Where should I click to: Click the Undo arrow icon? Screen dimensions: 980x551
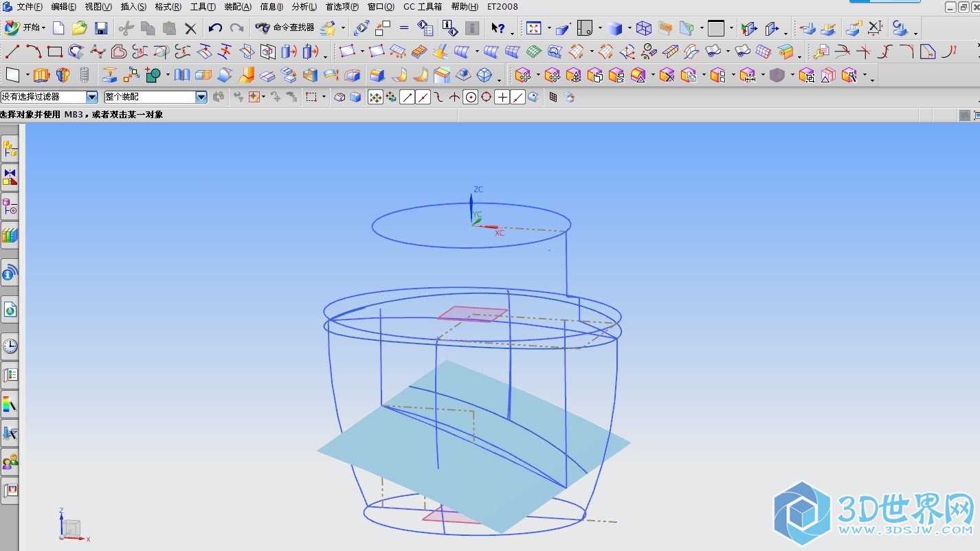(215, 28)
